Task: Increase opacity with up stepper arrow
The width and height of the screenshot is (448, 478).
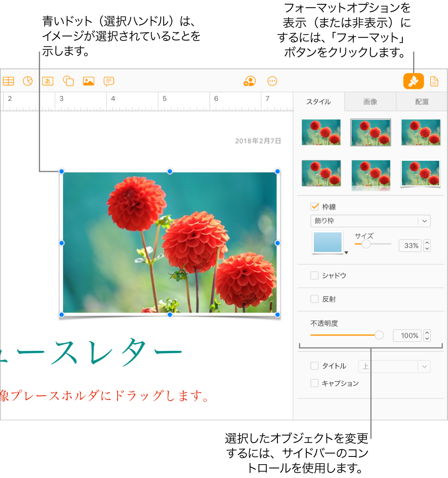Action: [x=427, y=333]
